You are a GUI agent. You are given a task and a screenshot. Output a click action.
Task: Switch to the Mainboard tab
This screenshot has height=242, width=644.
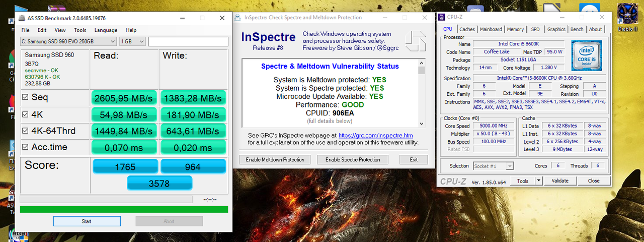click(x=491, y=29)
